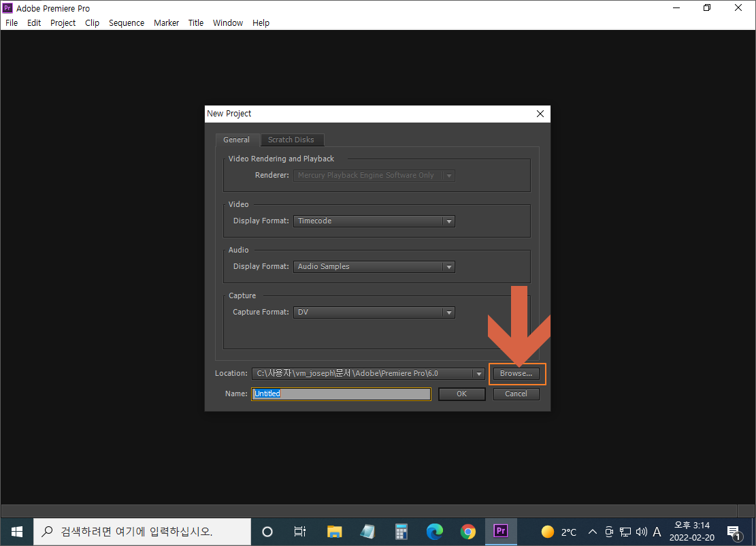Open weather widget showing 2°C
Viewport: 756px width, 546px height.
coord(559,532)
